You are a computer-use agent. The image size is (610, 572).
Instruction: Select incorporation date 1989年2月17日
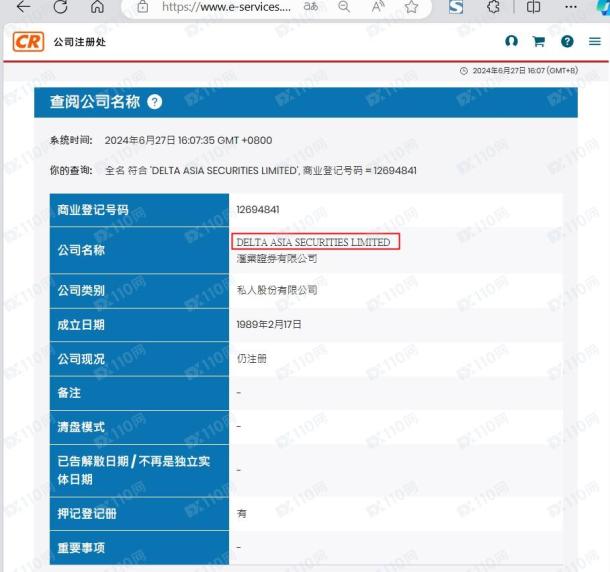pos(269,325)
